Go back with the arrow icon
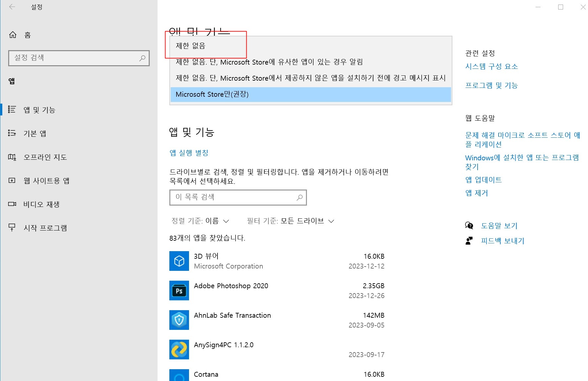The image size is (588, 381). coord(12,7)
